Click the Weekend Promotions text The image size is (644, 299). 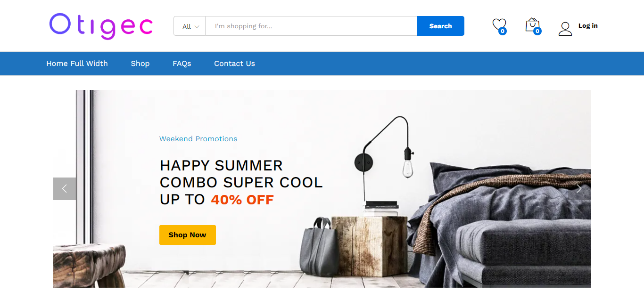click(x=198, y=139)
